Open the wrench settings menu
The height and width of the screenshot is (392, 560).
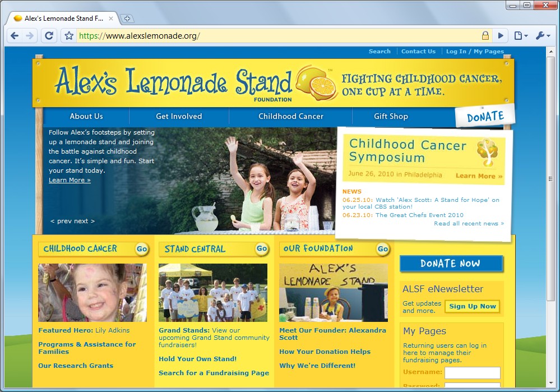point(543,36)
